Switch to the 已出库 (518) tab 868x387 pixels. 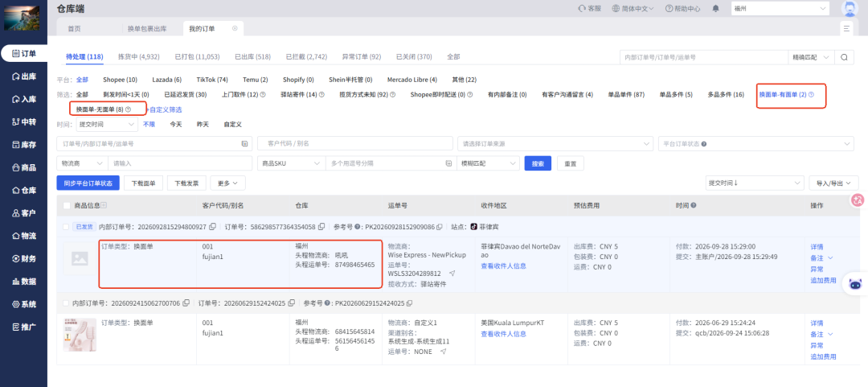tap(252, 56)
